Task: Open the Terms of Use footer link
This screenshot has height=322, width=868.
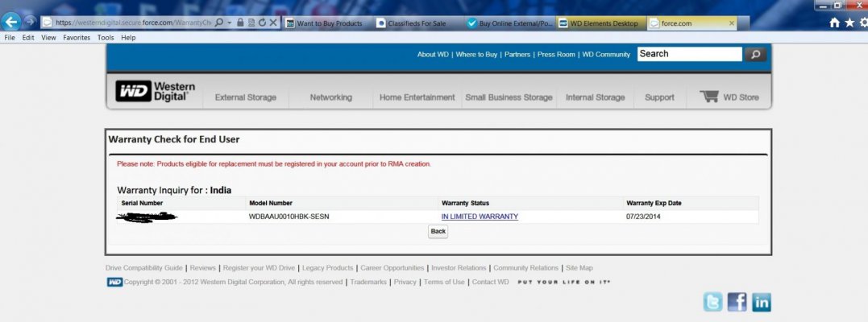Action: point(444,283)
